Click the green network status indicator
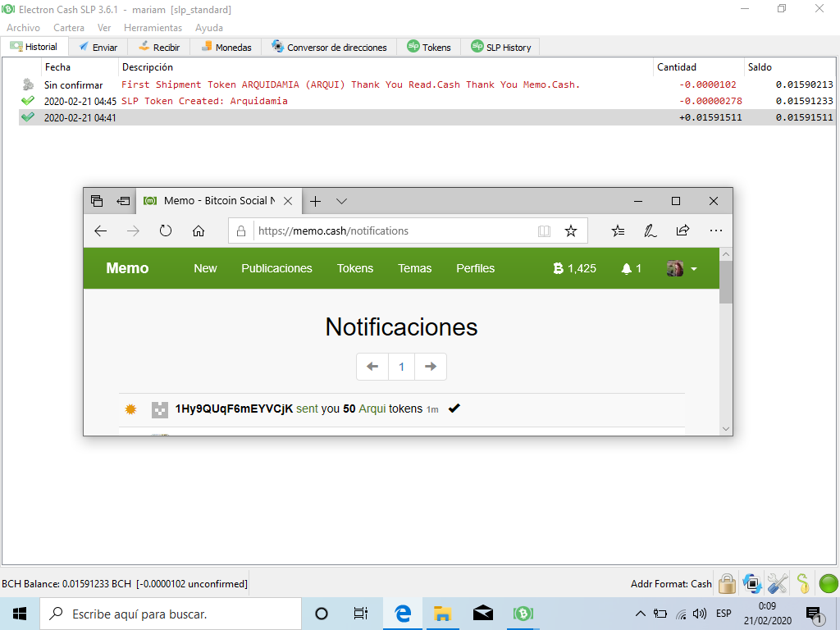Viewport: 840px width, 630px height. (x=829, y=583)
